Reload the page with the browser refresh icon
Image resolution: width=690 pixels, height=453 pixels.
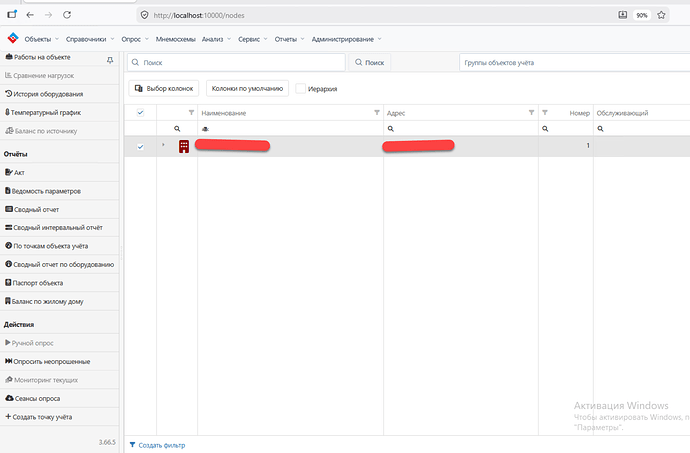67,15
